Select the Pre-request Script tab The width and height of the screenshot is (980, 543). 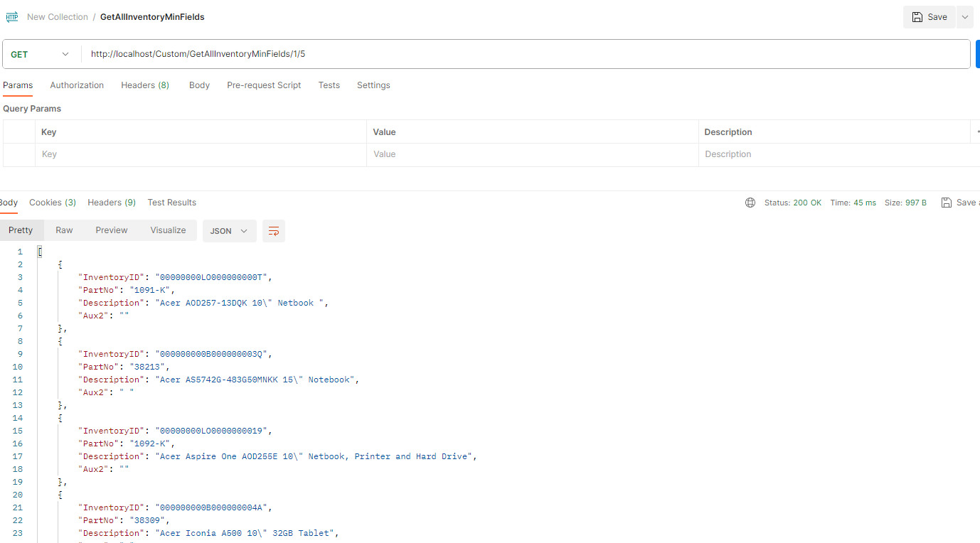click(264, 85)
